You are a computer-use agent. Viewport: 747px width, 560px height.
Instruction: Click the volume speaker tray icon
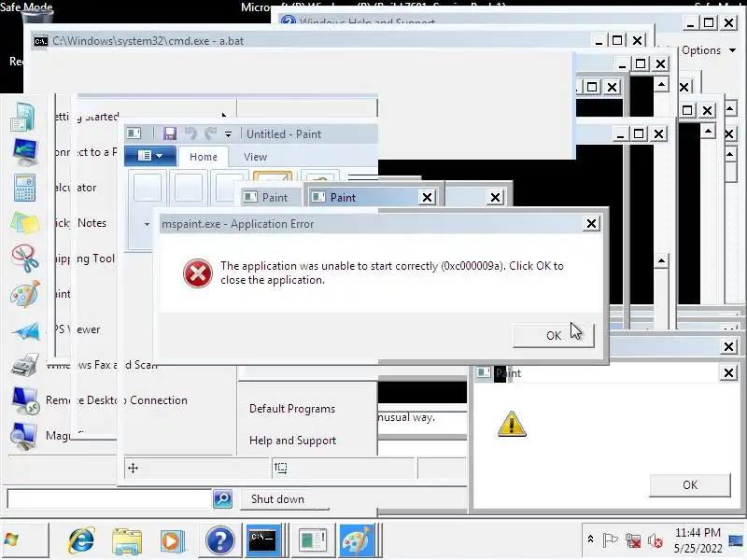point(655,540)
